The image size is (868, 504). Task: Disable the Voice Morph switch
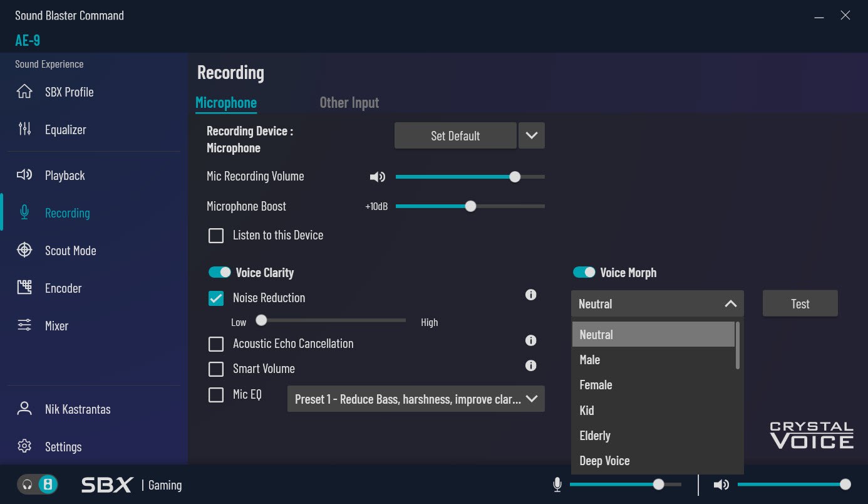pyautogui.click(x=584, y=272)
